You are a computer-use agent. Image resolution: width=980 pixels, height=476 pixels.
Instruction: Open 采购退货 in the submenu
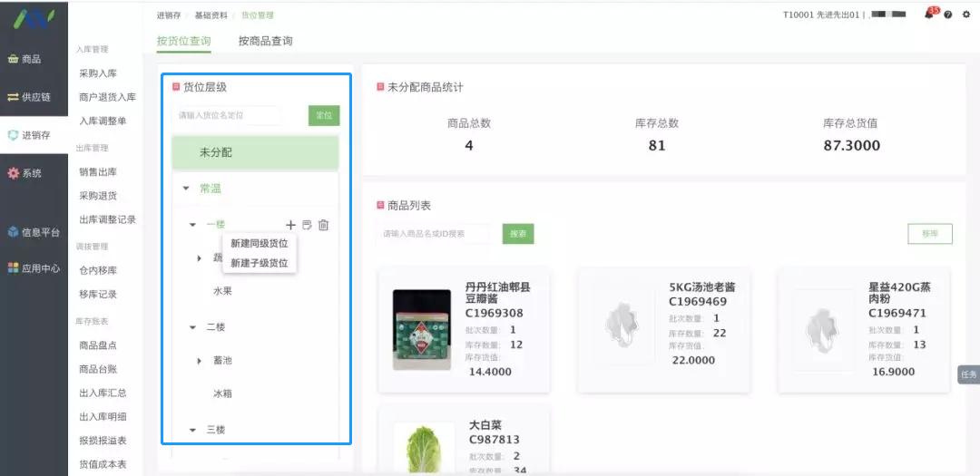pos(98,196)
